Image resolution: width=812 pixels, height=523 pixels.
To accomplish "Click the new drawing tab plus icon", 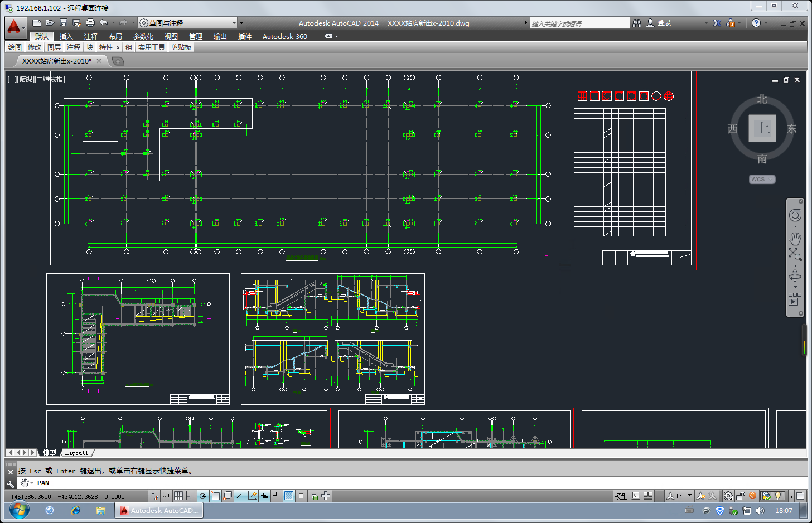I will tap(118, 61).
